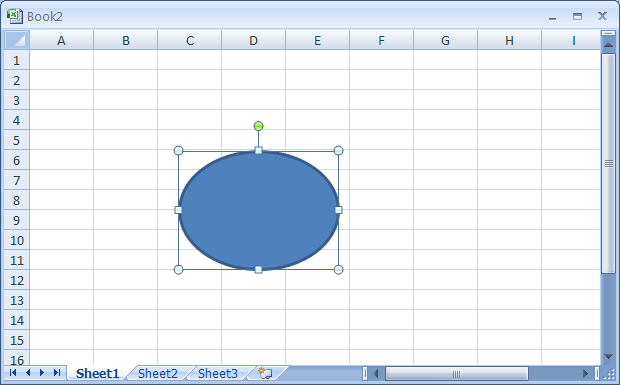This screenshot has width=620, height=385.
Task: Select the blue oval shape
Action: [258, 210]
